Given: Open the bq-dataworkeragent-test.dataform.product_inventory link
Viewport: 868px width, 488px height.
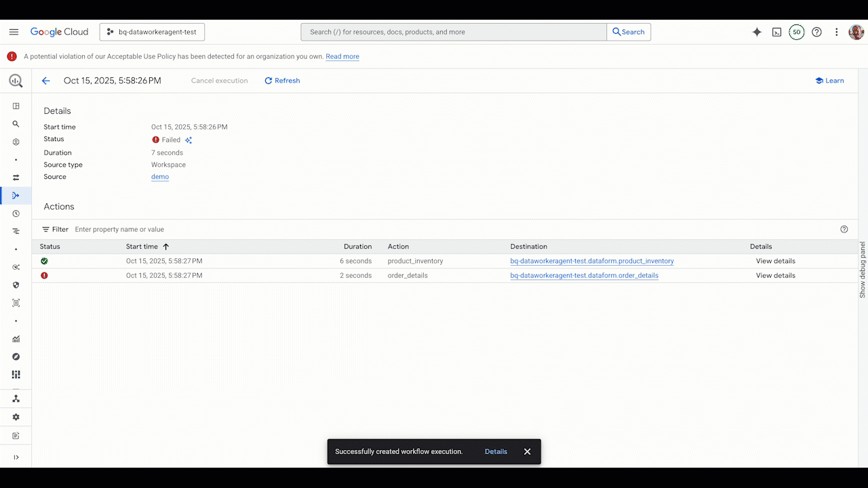Looking at the screenshot, I should [592, 261].
